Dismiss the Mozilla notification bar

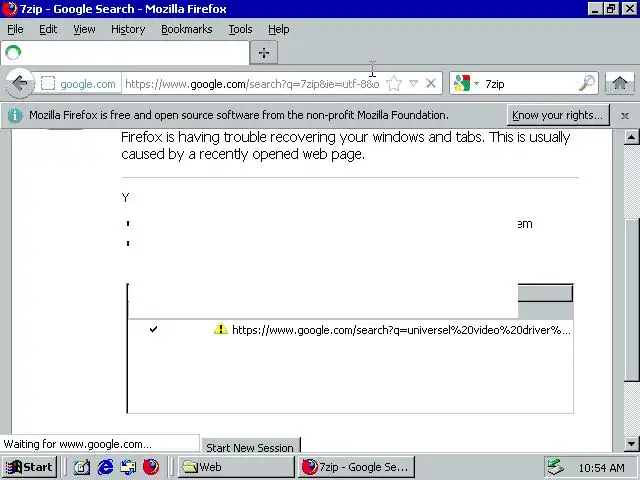tap(624, 116)
